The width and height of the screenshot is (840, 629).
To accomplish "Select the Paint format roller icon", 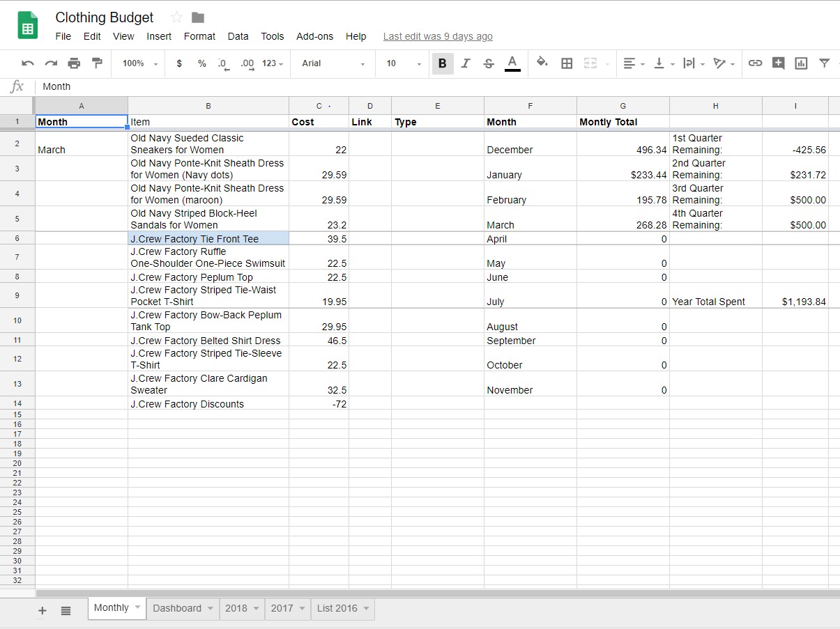I will pyautogui.click(x=97, y=63).
